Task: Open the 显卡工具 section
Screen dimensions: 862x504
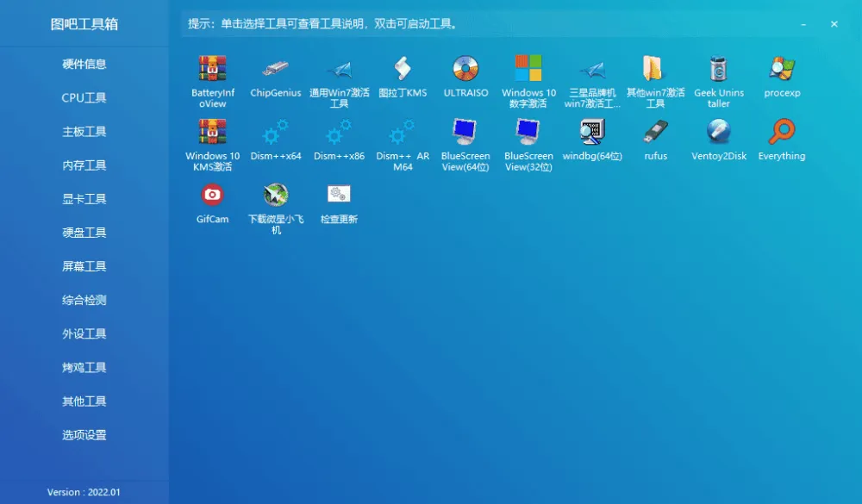Action: tap(84, 199)
